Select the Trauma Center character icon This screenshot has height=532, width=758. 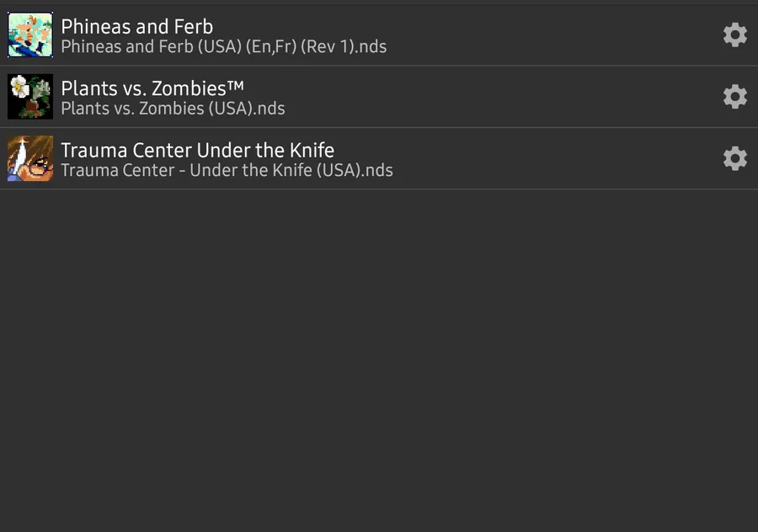(x=30, y=158)
